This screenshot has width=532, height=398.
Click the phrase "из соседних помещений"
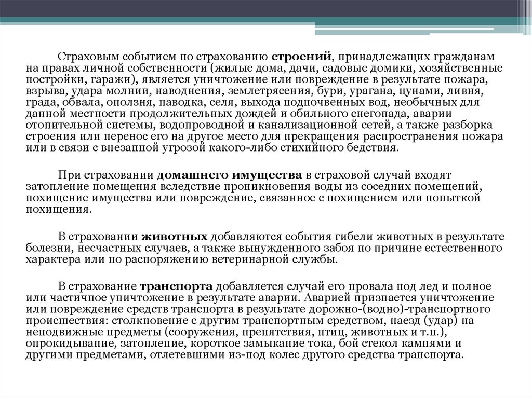(x=413, y=187)
